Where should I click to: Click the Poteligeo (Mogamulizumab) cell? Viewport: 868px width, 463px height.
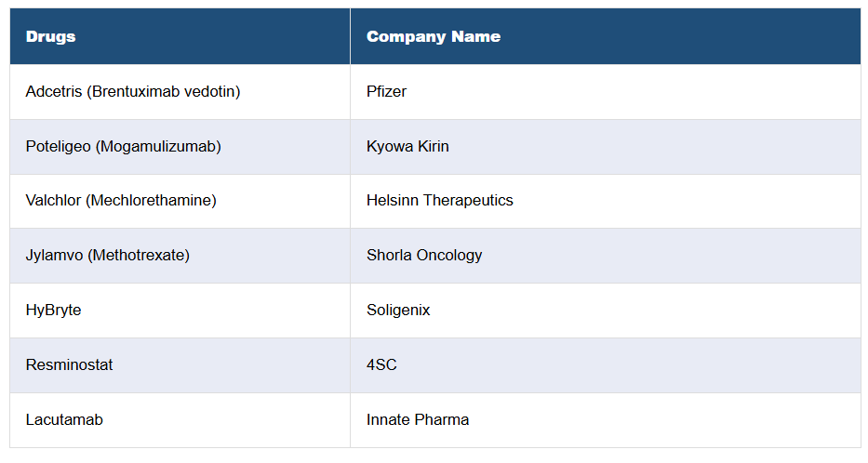(x=124, y=147)
